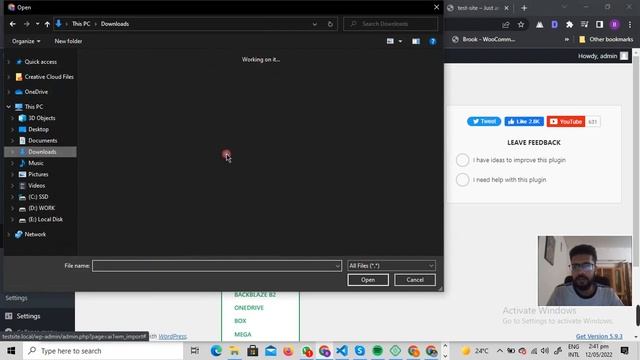This screenshot has height=360, width=640.
Task: Open Firefox from taskbar
Action: click(288, 351)
